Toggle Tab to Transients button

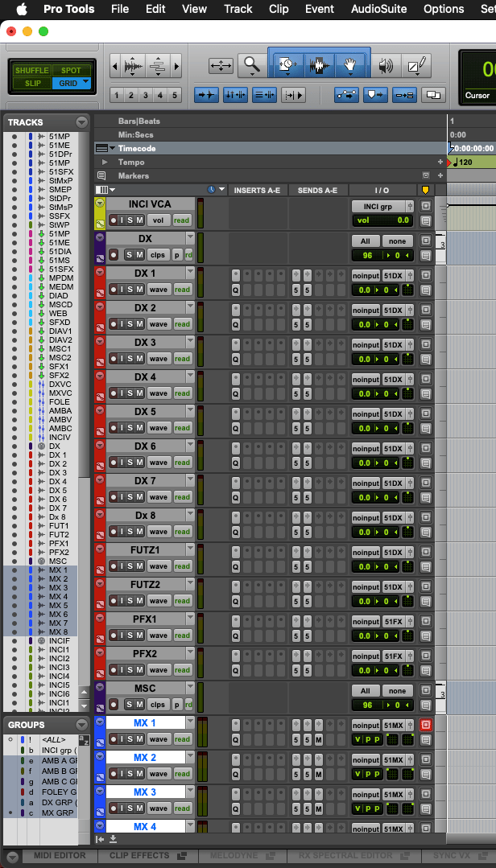pyautogui.click(x=206, y=95)
